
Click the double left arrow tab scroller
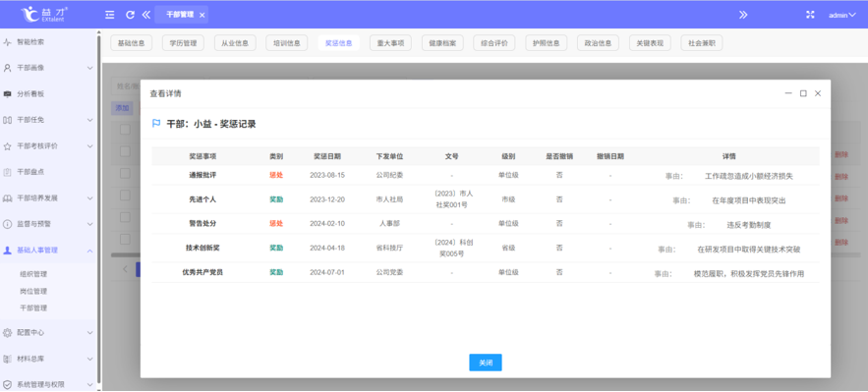pyautogui.click(x=146, y=15)
